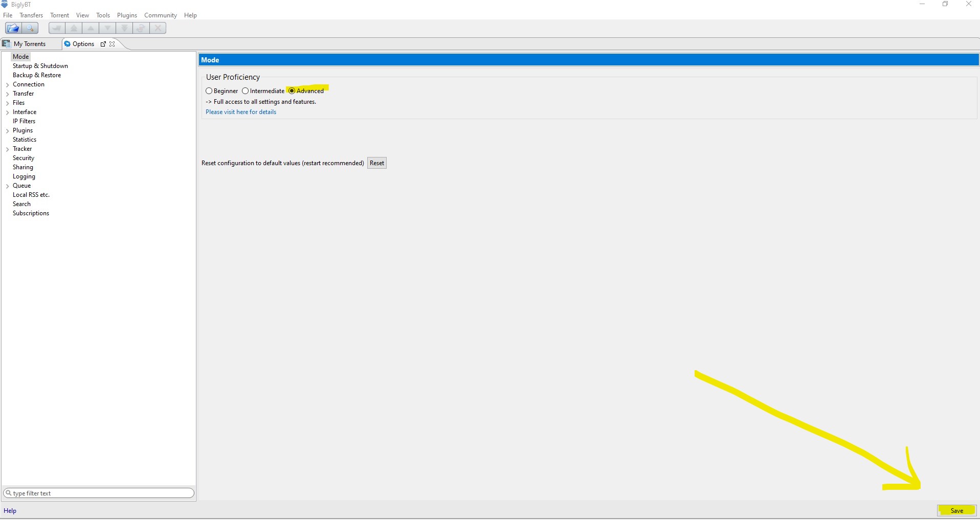Expand the Connection tree node
Viewport: 980px width, 520px height.
coord(7,85)
